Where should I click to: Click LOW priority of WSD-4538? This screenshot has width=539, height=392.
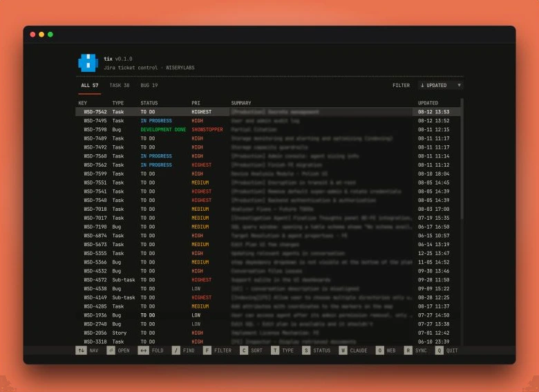pyautogui.click(x=196, y=289)
